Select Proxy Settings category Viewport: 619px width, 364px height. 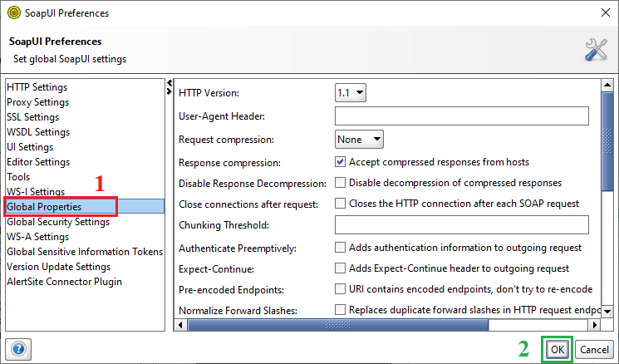pyautogui.click(x=85, y=102)
